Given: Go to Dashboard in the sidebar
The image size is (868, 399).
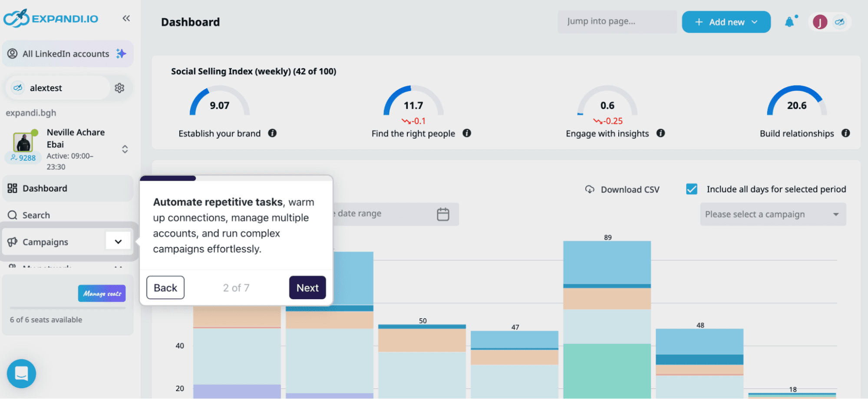Looking at the screenshot, I should [45, 188].
